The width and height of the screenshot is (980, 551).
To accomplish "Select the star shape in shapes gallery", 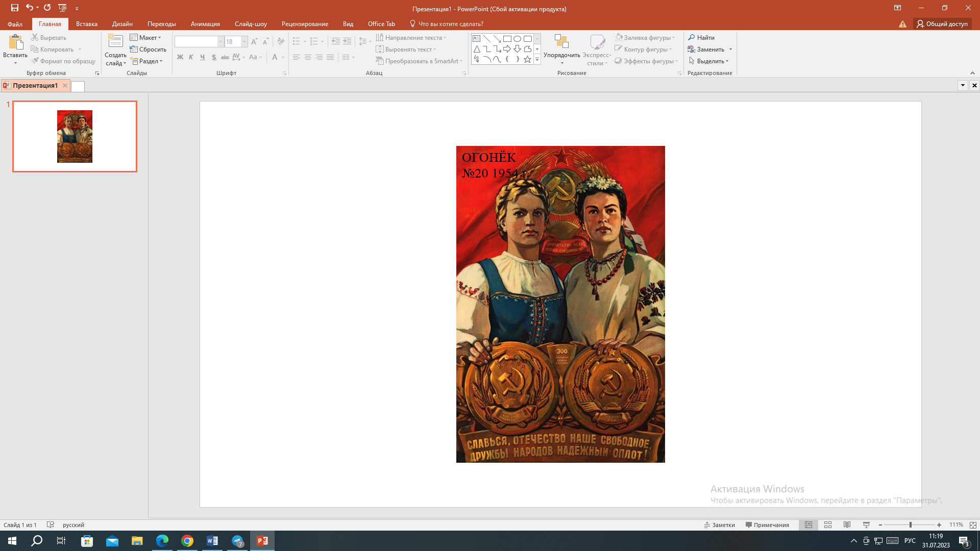I will 527,59.
